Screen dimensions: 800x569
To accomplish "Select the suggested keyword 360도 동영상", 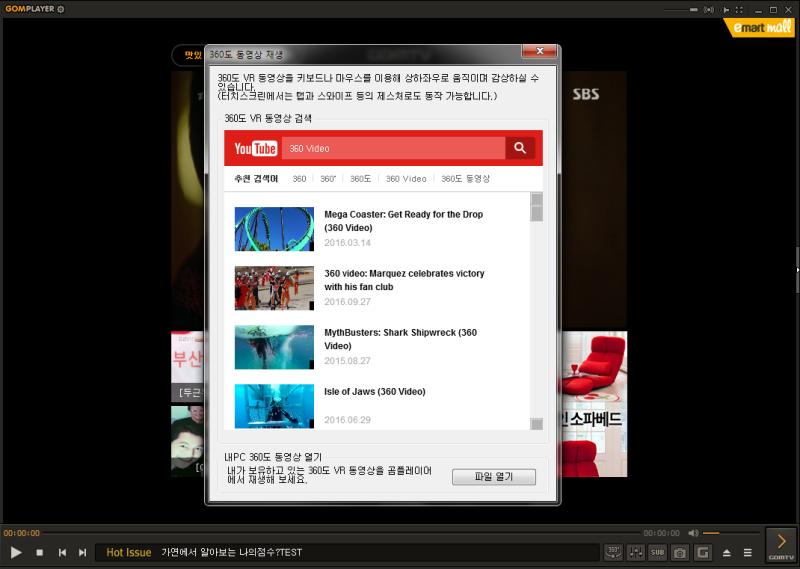I will (x=465, y=179).
